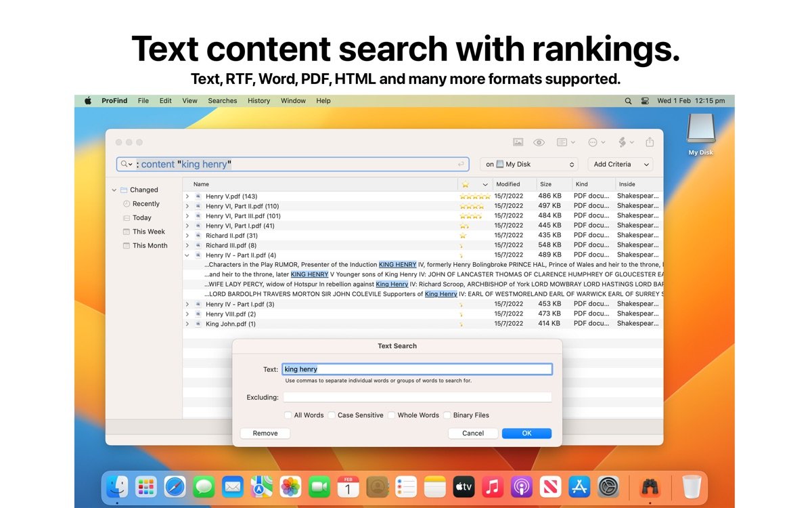
Task: Click the Spotlight search icon in menu bar
Action: tap(628, 101)
